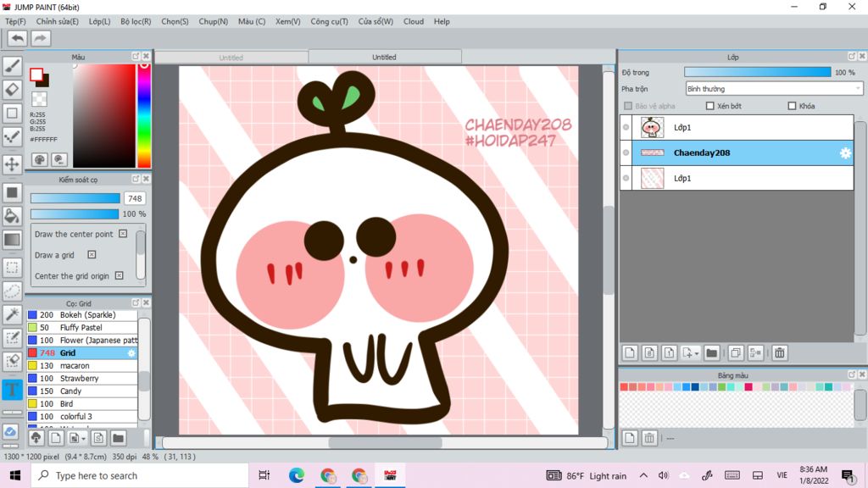Choose the macaron brush
868x488 pixels.
(x=82, y=366)
